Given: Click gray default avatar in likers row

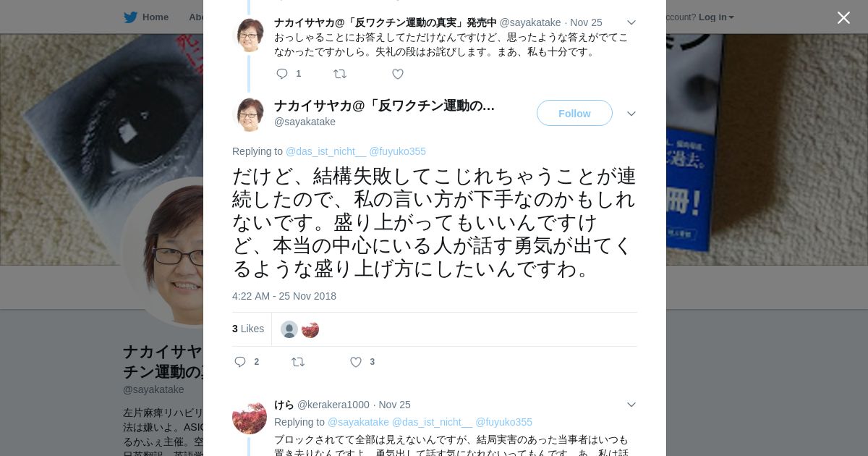Looking at the screenshot, I should point(289,329).
